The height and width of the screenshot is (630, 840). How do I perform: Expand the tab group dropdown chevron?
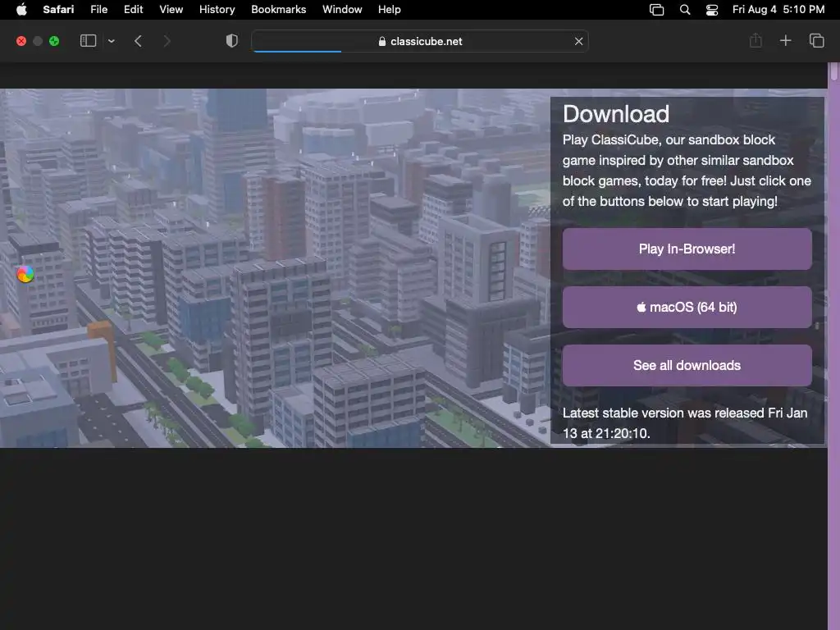tap(112, 41)
